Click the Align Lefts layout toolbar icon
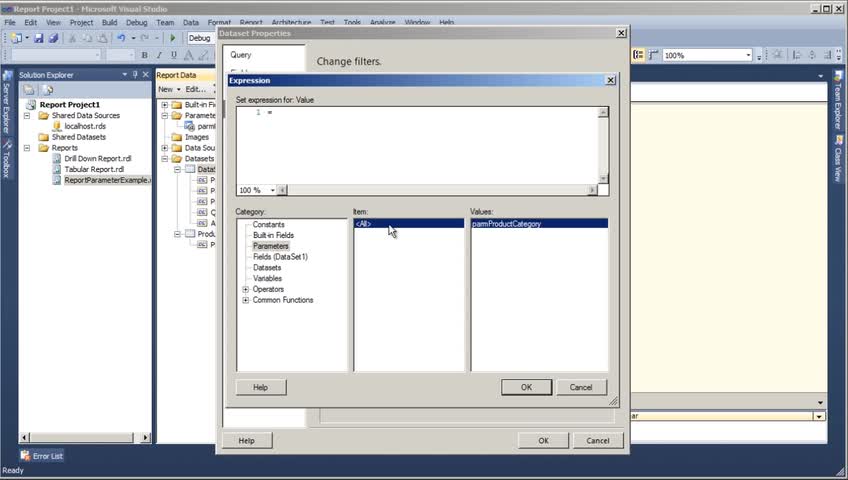Screen dimensions: 848x480 pos(797,55)
